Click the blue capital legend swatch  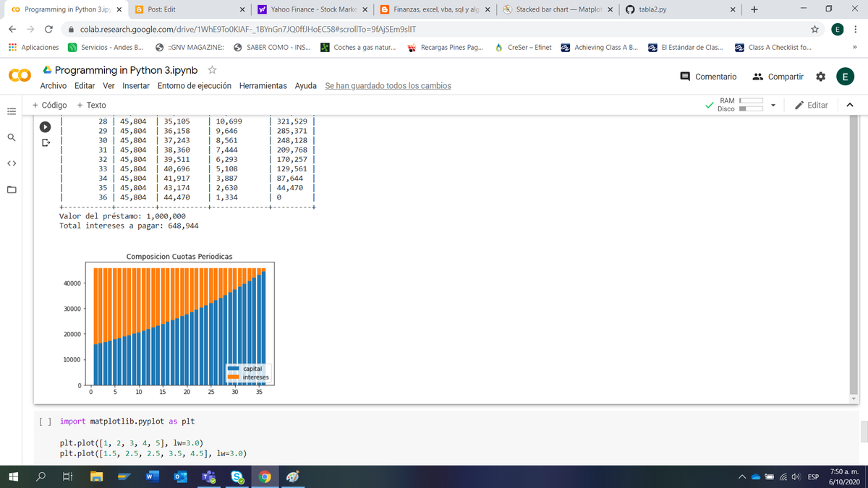234,369
